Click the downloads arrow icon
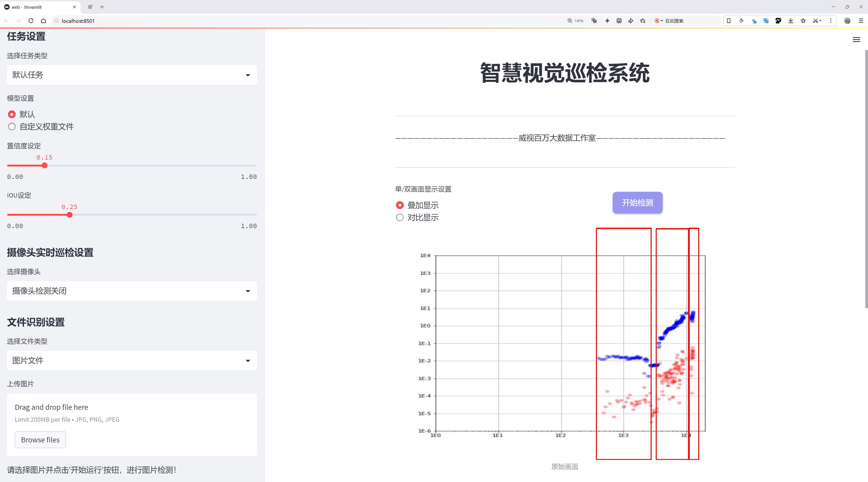The width and height of the screenshot is (868, 482). click(791, 21)
